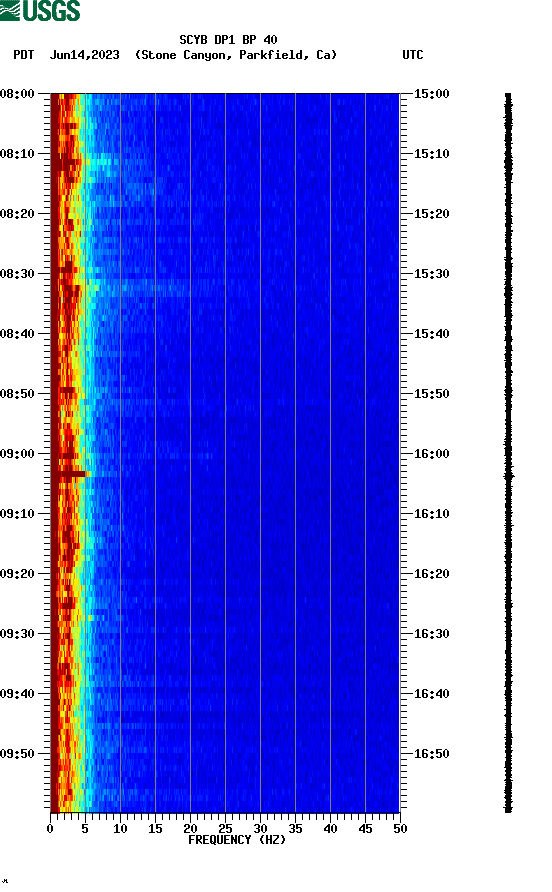The width and height of the screenshot is (552, 892).
Task: Select the title text "SCYB DP1 BP 40"
Action: 228,40
